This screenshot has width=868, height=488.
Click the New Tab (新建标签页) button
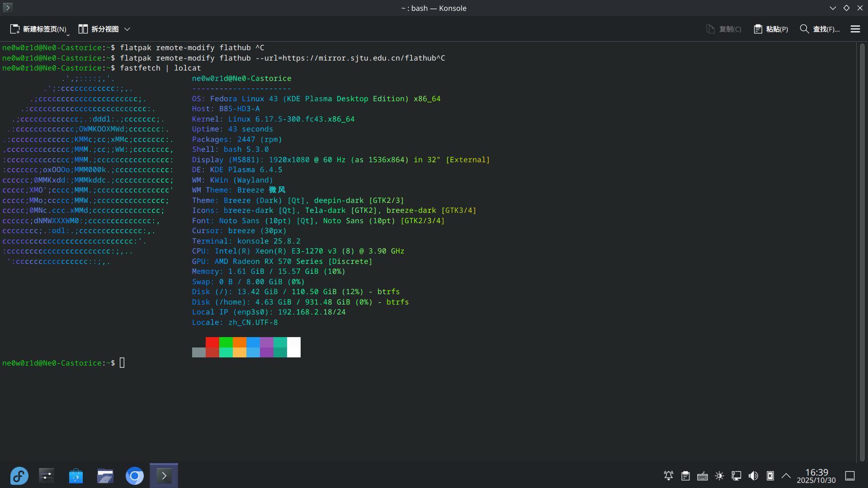[38, 29]
